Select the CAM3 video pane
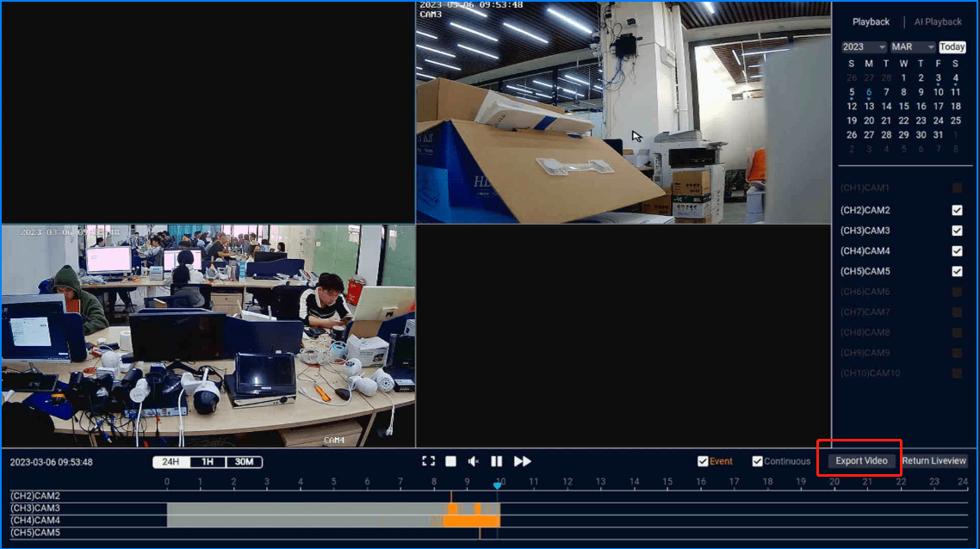Image resolution: width=980 pixels, height=549 pixels. (623, 112)
